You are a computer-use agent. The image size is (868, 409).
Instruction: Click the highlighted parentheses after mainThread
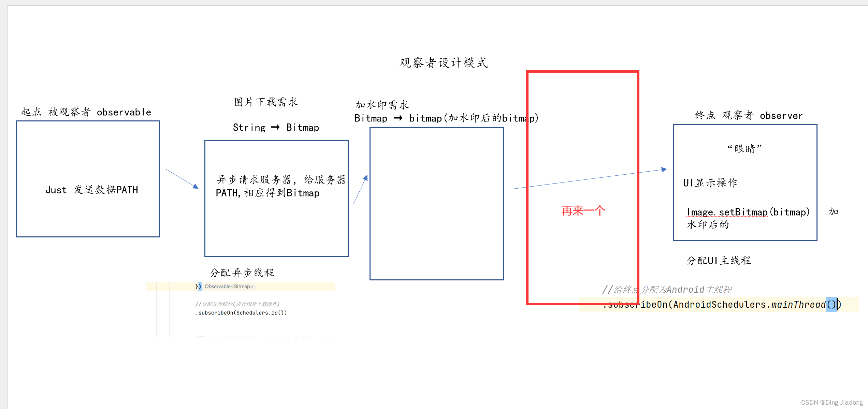pyautogui.click(x=831, y=304)
